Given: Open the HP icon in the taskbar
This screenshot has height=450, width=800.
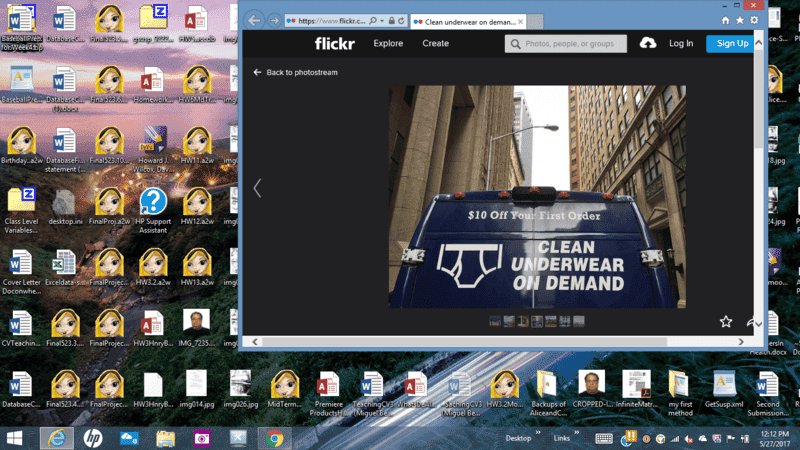Looking at the screenshot, I should [x=92, y=438].
